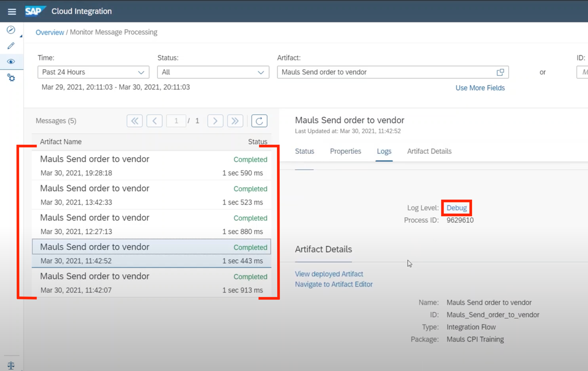Viewport: 588px width, 371px height.
Task: Click Use More Fields link
Action: pyautogui.click(x=480, y=88)
